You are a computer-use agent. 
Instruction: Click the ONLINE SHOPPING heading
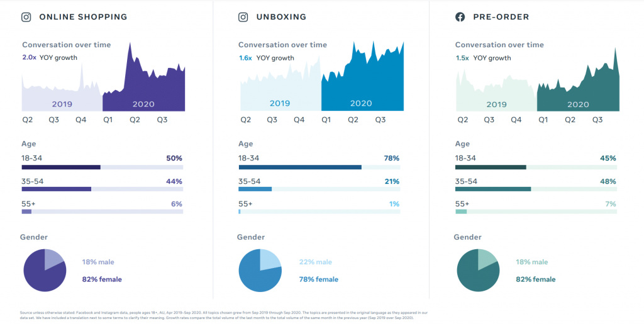point(83,17)
